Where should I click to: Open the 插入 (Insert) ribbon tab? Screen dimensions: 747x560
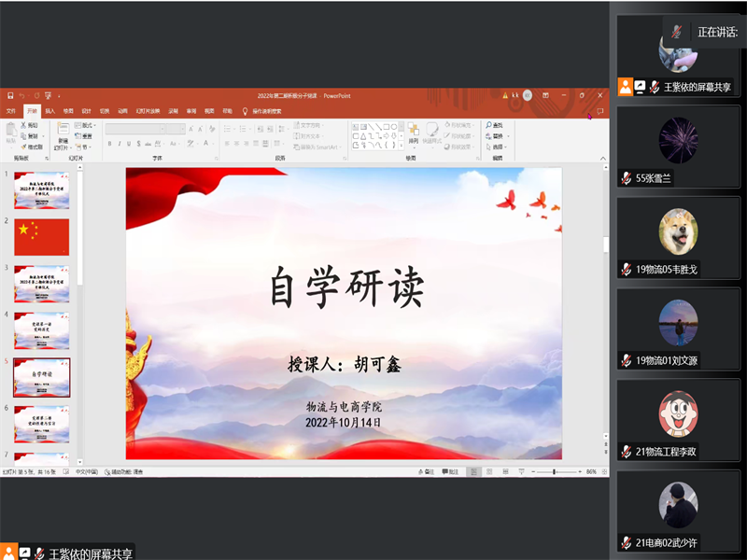[50, 110]
